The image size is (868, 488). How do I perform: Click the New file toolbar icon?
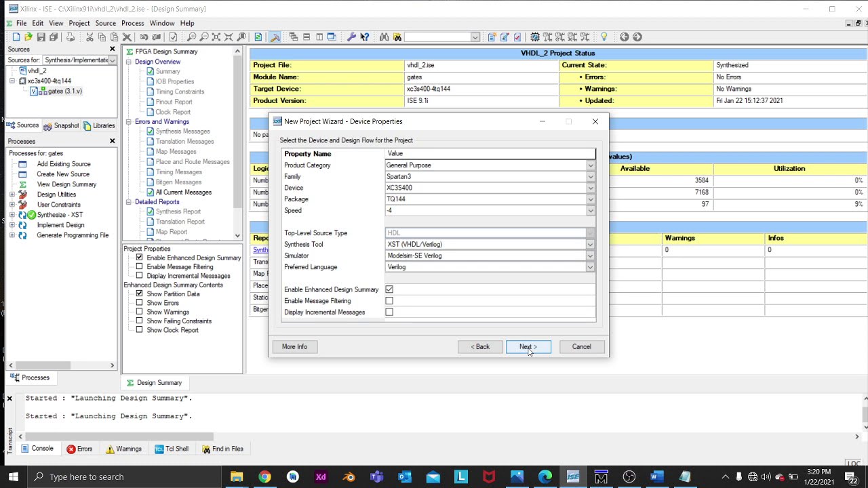coord(16,37)
